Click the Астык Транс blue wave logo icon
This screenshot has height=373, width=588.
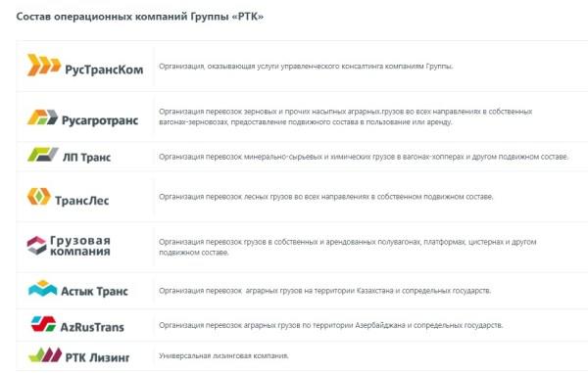43,289
